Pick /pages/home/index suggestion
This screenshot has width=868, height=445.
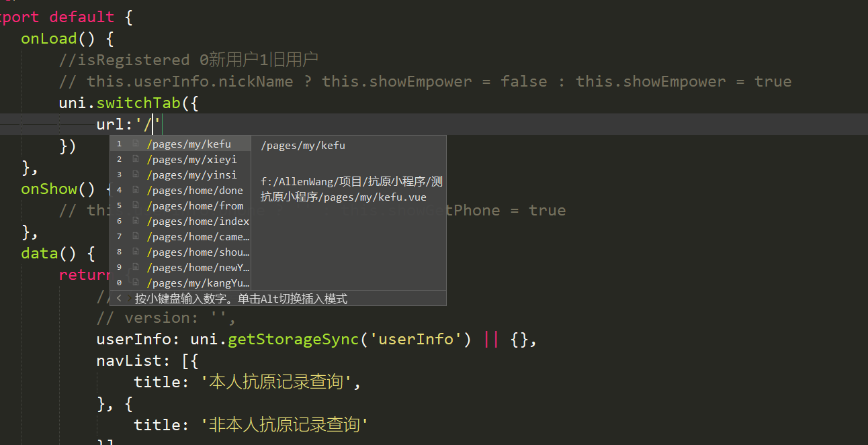181,221
